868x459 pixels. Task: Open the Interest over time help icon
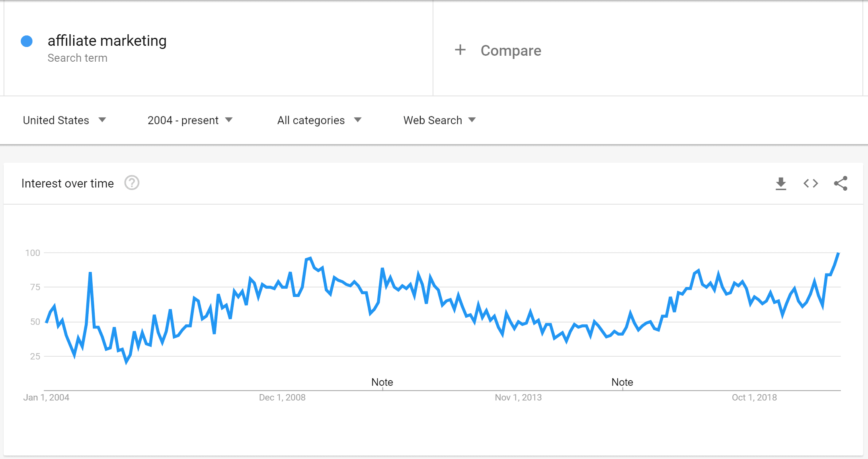(x=132, y=183)
